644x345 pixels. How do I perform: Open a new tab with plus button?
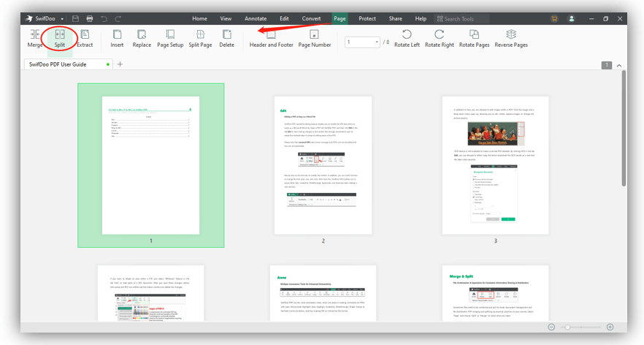(120, 64)
